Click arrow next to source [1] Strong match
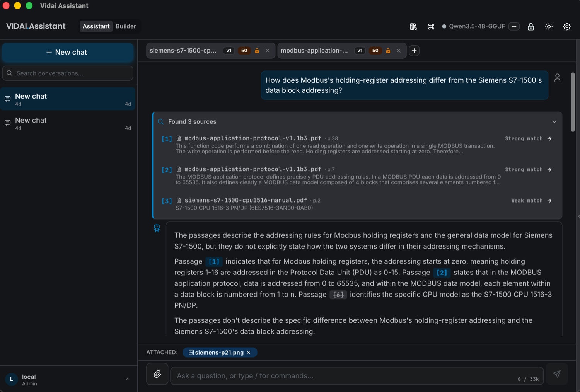580x392 pixels. click(x=549, y=138)
